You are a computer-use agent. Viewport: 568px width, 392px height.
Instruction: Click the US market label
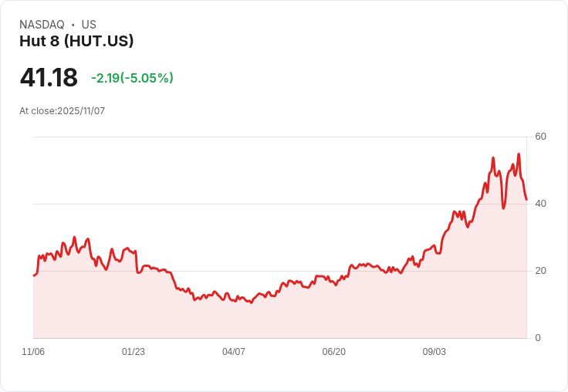(x=89, y=25)
